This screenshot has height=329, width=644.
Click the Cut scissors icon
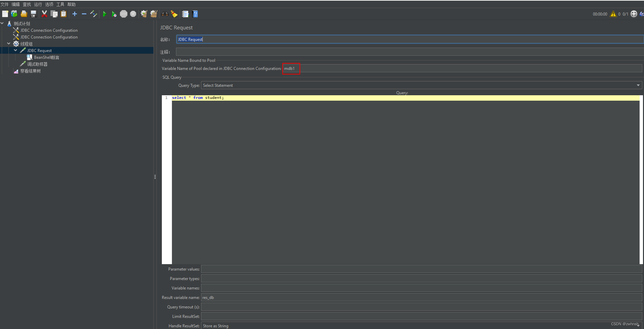[44, 14]
